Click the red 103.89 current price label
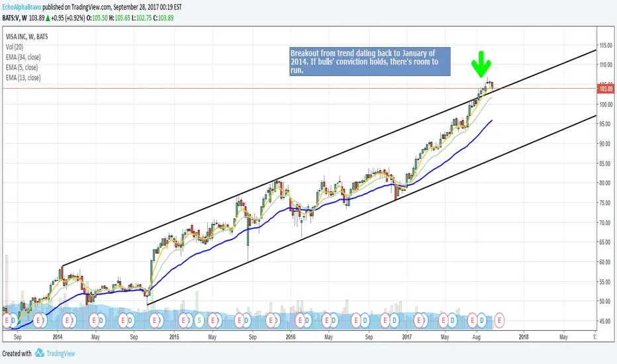Image resolution: width=617 pixels, height=364 pixels. 606,89
